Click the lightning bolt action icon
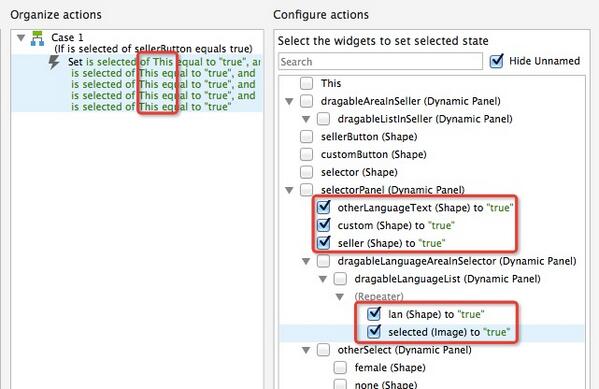599x389 pixels. coord(54,63)
